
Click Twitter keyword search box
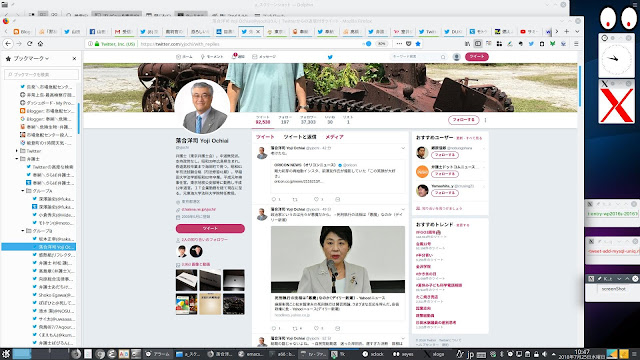coord(418,57)
